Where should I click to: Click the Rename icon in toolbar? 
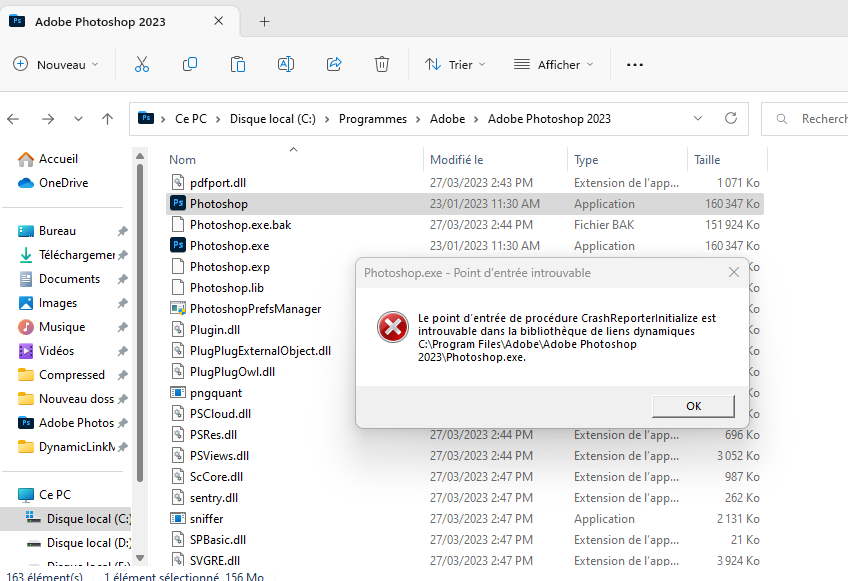tap(286, 64)
